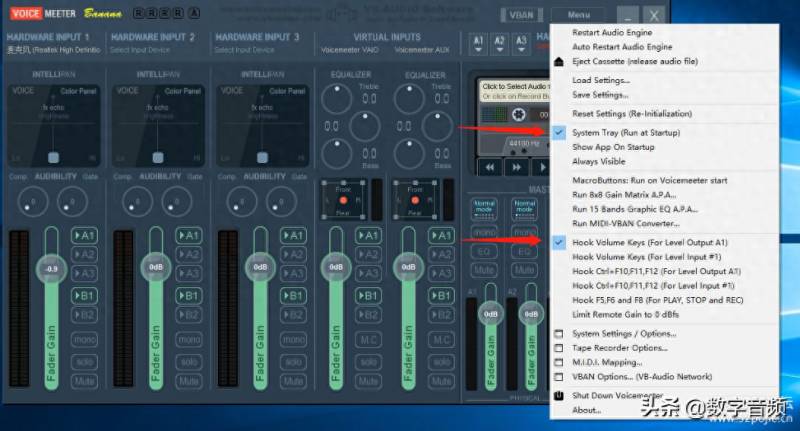Click Intellipan pad of Hardware Input 1
The height and width of the screenshot is (431, 800).
click(54, 125)
